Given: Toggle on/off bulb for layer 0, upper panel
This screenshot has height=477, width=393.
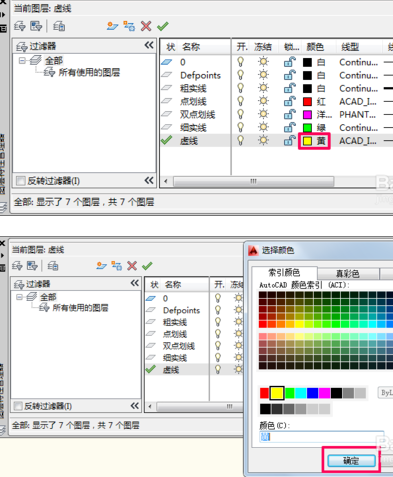Looking at the screenshot, I should [240, 62].
